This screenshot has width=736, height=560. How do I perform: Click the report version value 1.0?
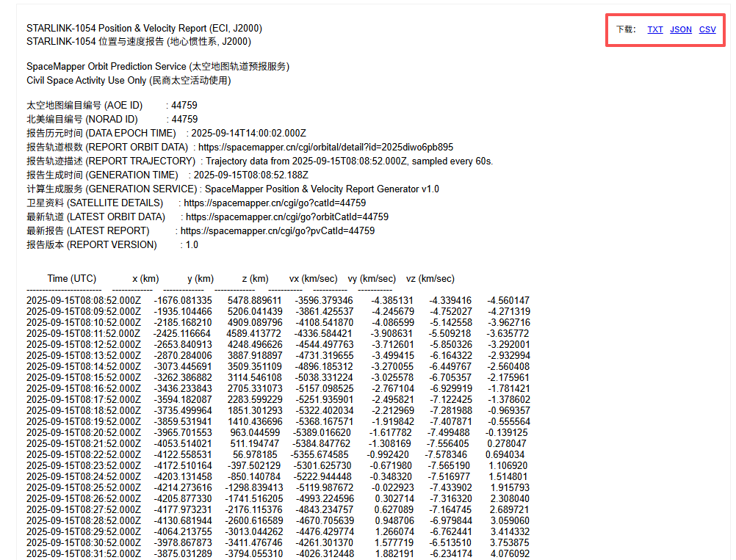click(192, 245)
